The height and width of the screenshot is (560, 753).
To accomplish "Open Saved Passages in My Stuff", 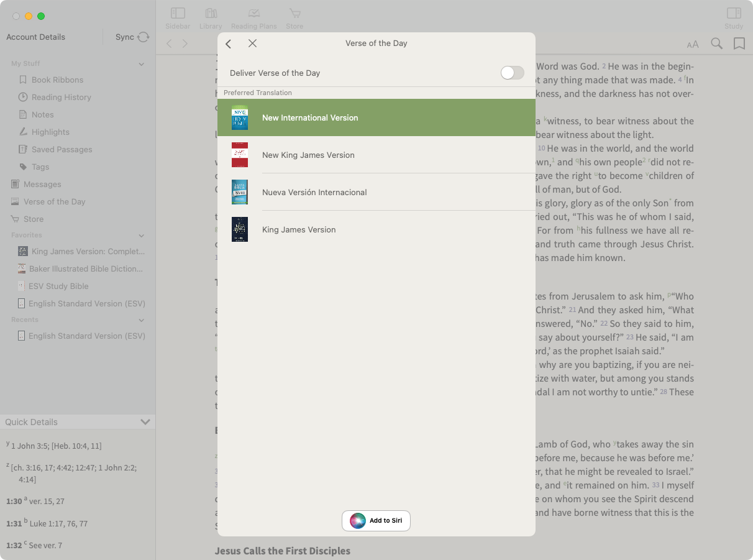I will (x=62, y=149).
